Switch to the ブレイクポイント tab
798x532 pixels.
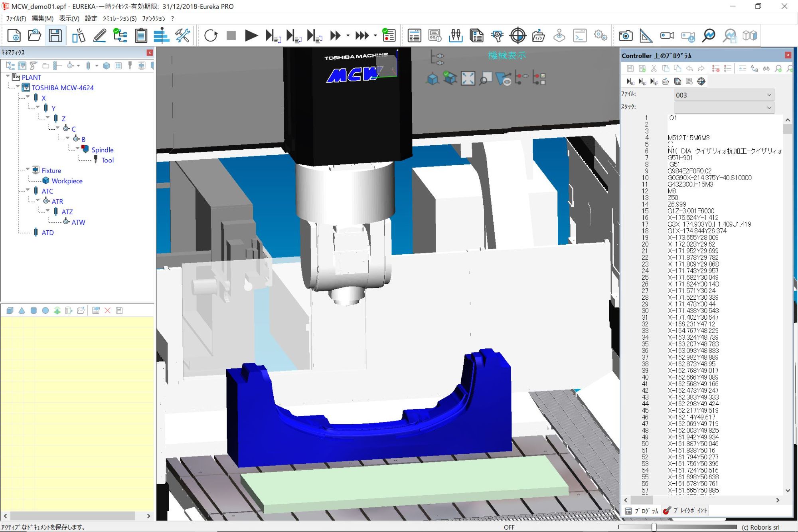[x=685, y=510]
